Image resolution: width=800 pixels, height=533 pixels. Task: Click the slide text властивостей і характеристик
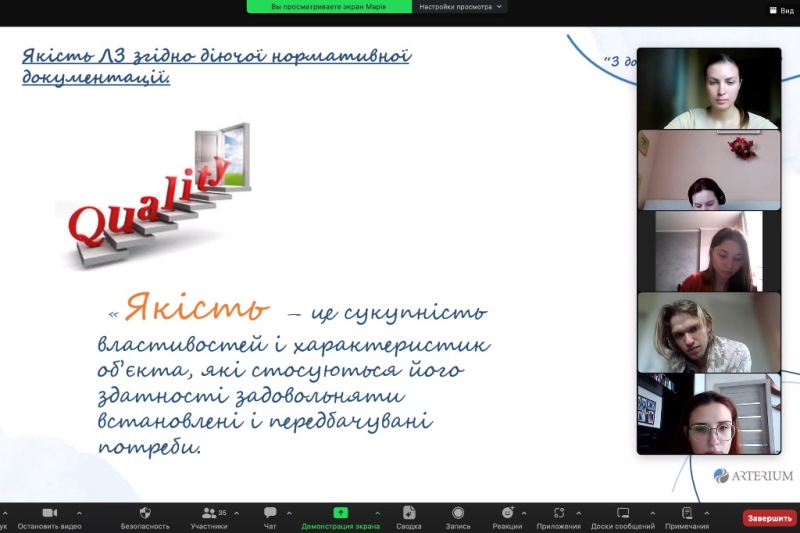294,345
